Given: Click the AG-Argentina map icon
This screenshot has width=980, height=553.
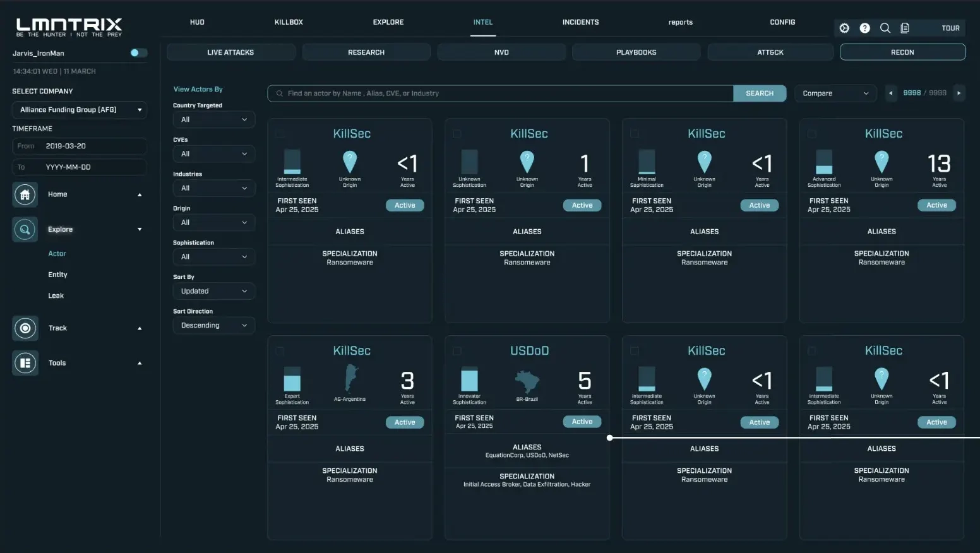Looking at the screenshot, I should click(x=350, y=379).
